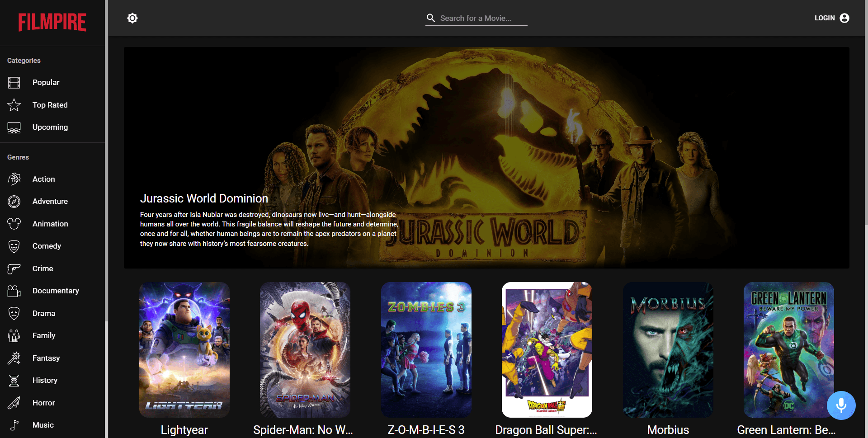Open the Lightyear movie poster
The image size is (868, 438).
[x=184, y=350]
